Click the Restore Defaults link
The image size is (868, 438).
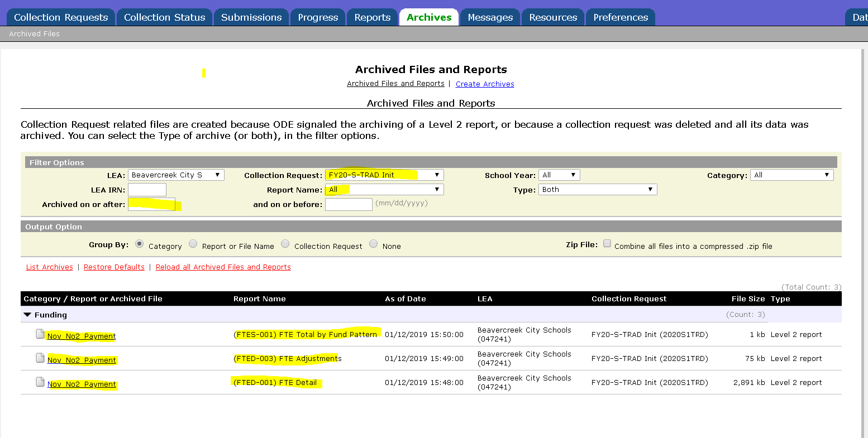coord(114,267)
